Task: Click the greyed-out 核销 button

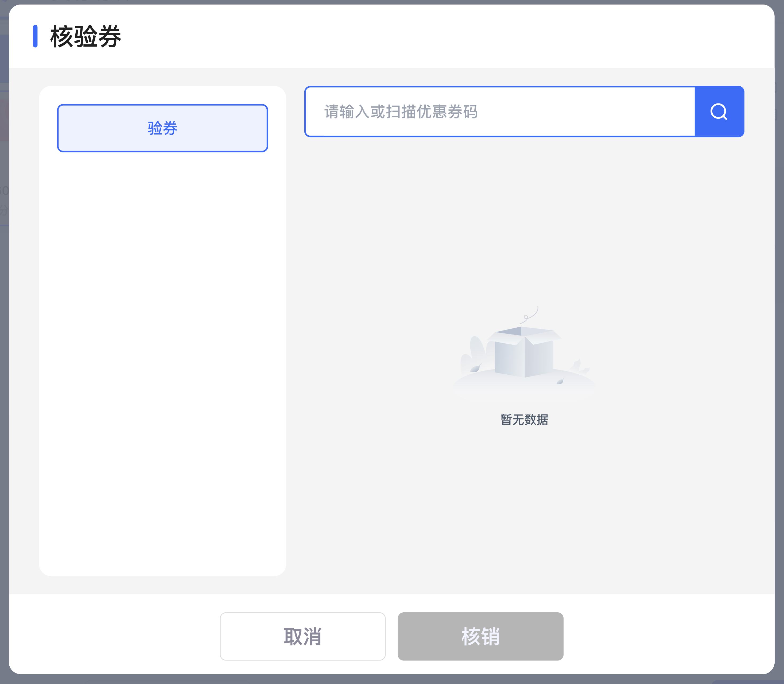Action: (480, 636)
